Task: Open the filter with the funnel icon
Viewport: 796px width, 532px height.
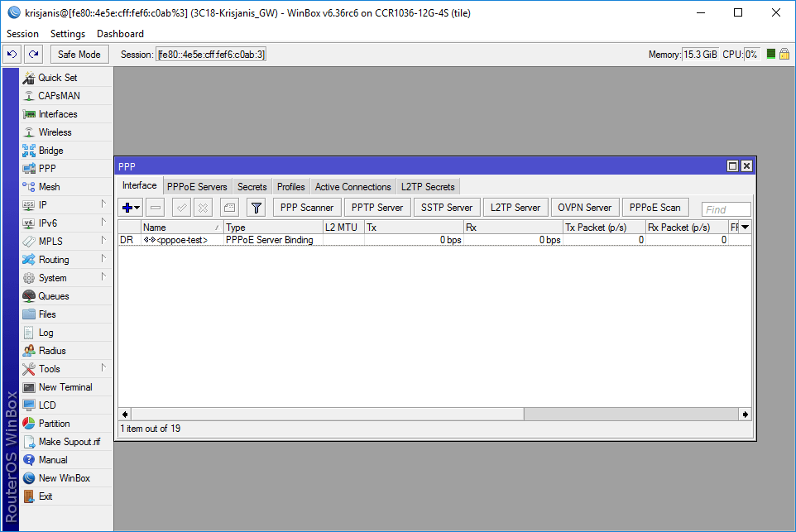Action: pyautogui.click(x=256, y=207)
